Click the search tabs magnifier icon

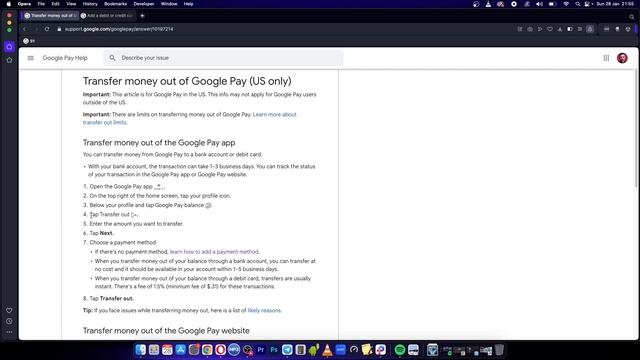click(x=631, y=16)
